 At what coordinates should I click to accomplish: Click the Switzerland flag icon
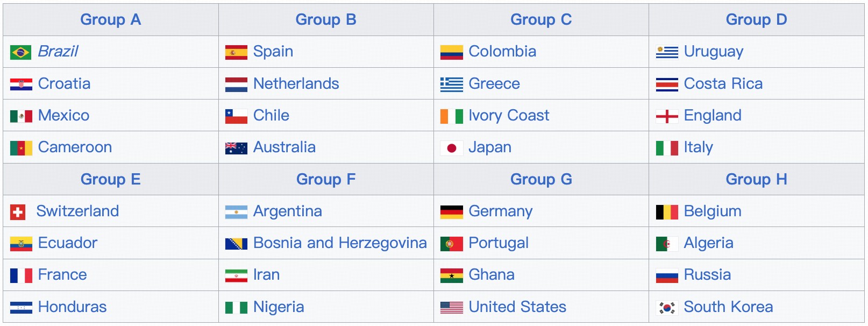point(18,212)
